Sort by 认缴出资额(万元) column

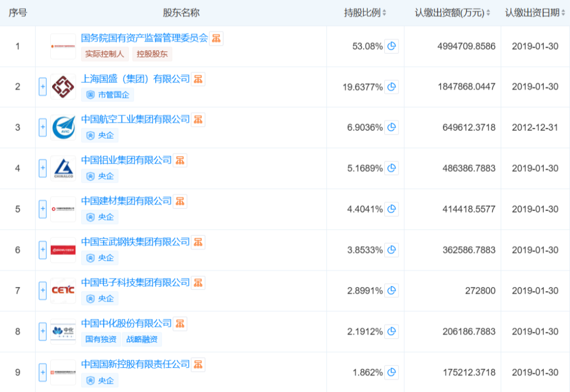[x=453, y=13]
